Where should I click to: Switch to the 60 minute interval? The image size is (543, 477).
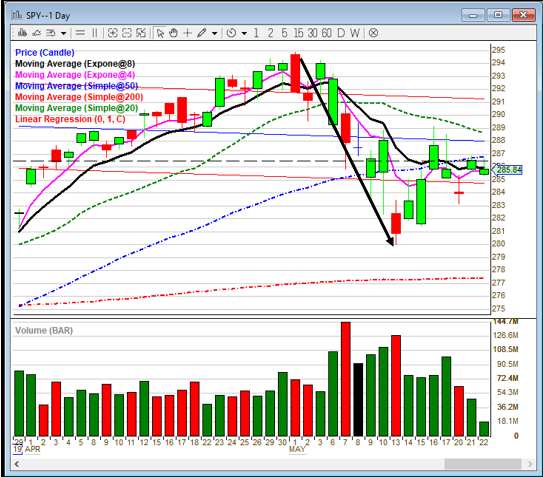pyautogui.click(x=327, y=33)
